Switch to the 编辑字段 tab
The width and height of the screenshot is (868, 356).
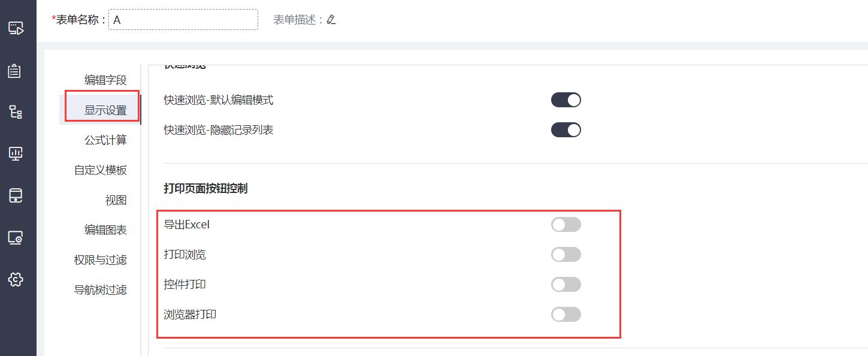105,80
